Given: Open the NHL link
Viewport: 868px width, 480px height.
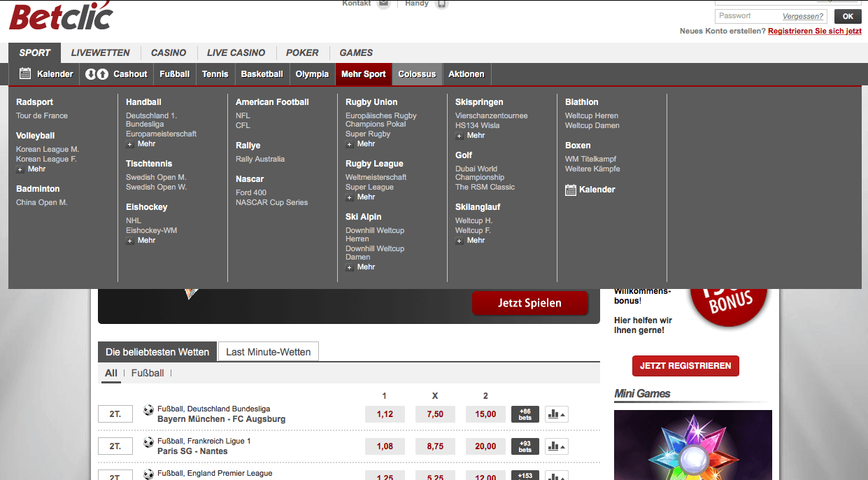Looking at the screenshot, I should click(x=134, y=221).
